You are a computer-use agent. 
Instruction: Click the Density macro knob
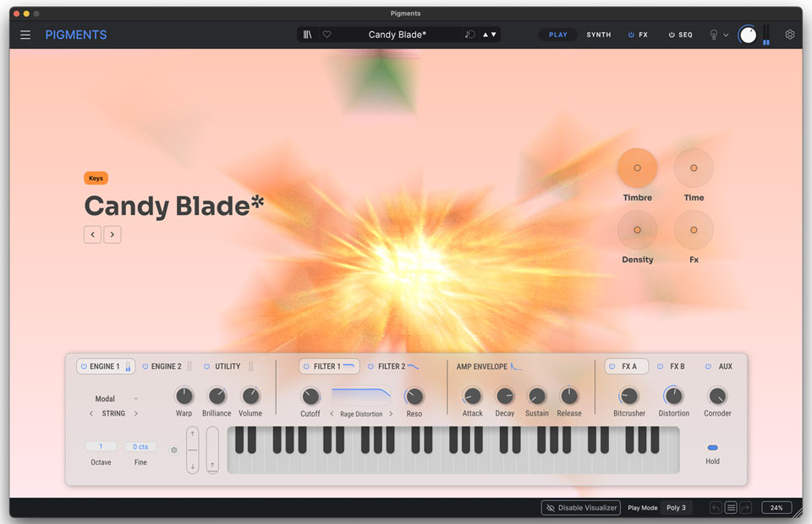637,229
